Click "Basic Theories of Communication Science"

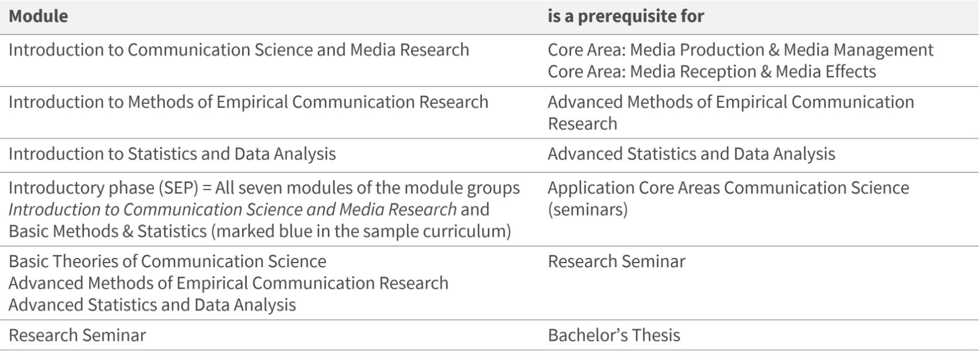167,261
